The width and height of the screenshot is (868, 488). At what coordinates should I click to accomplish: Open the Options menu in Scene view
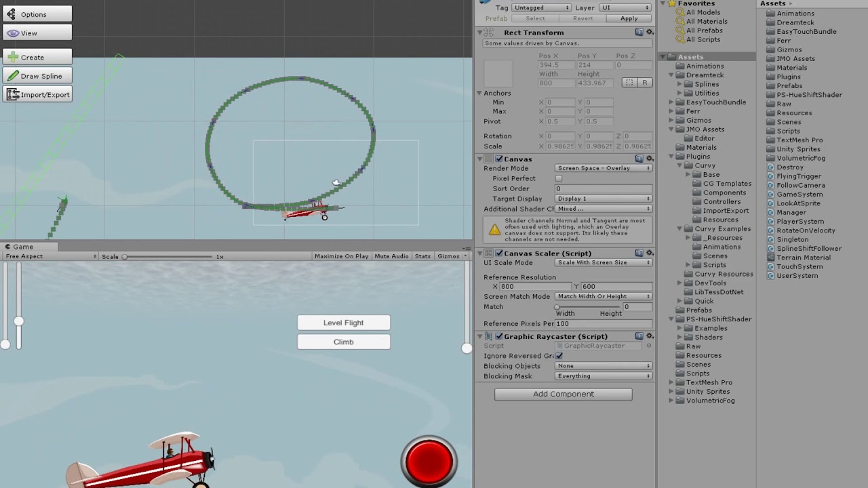tap(37, 14)
